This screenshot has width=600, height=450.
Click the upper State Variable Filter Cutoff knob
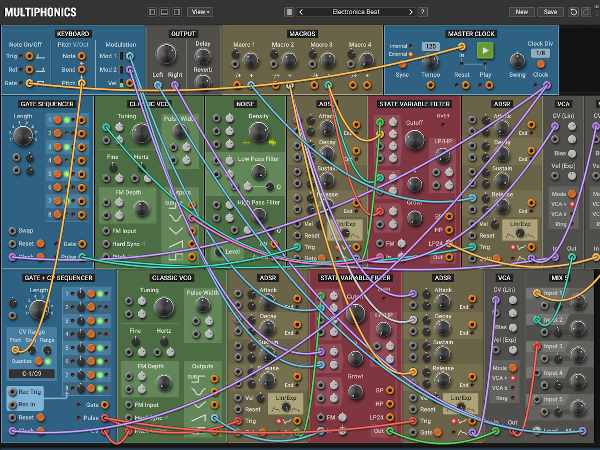click(415, 140)
